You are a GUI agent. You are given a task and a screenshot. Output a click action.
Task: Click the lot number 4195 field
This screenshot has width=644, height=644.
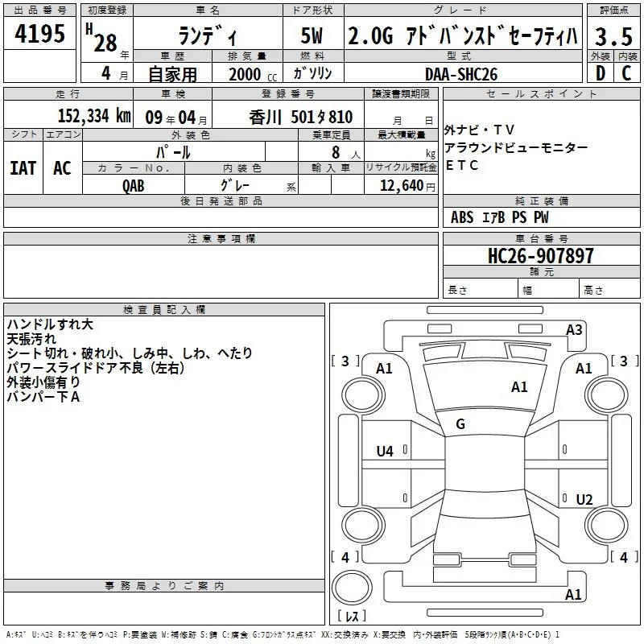tap(39, 33)
